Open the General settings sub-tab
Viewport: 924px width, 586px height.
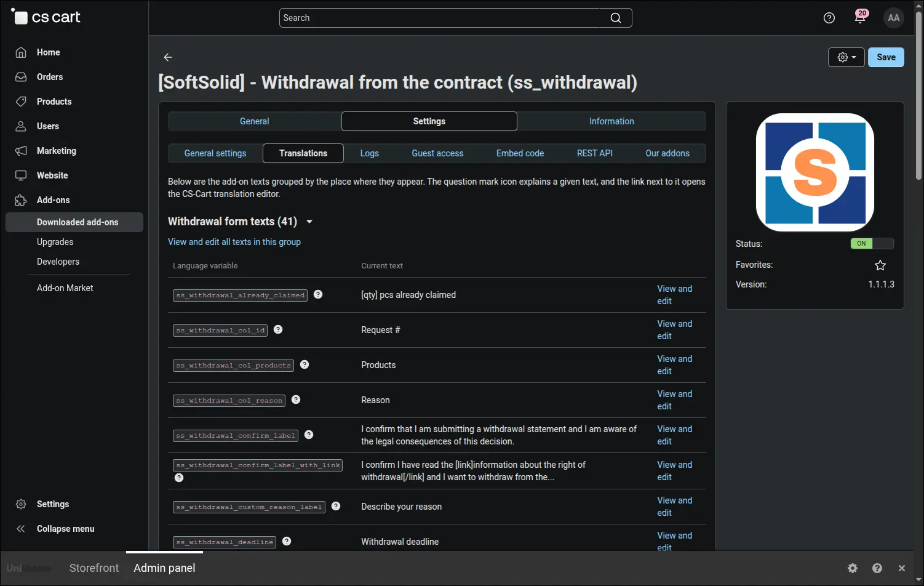coord(215,153)
